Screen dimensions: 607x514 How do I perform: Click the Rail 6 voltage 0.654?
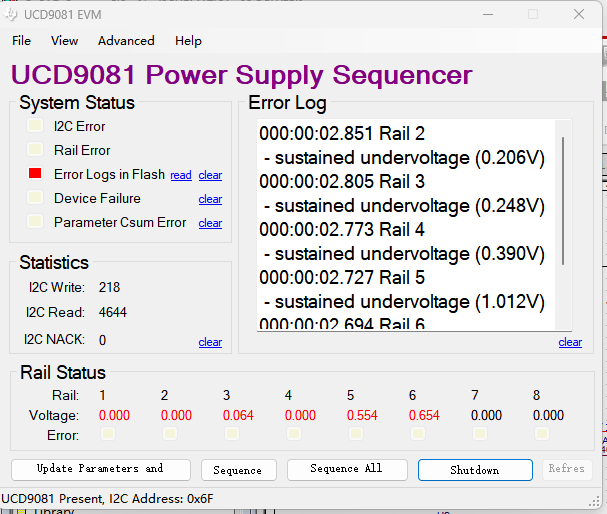[x=424, y=415]
